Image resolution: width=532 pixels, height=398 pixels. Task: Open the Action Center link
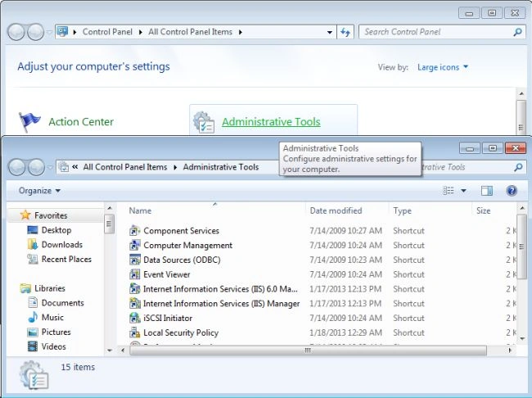coord(81,121)
